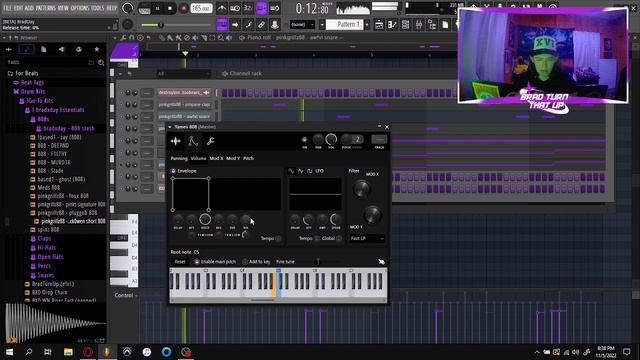Switch to the Mod X envelope tab
Viewport: 640px width, 360px height.
click(x=216, y=158)
